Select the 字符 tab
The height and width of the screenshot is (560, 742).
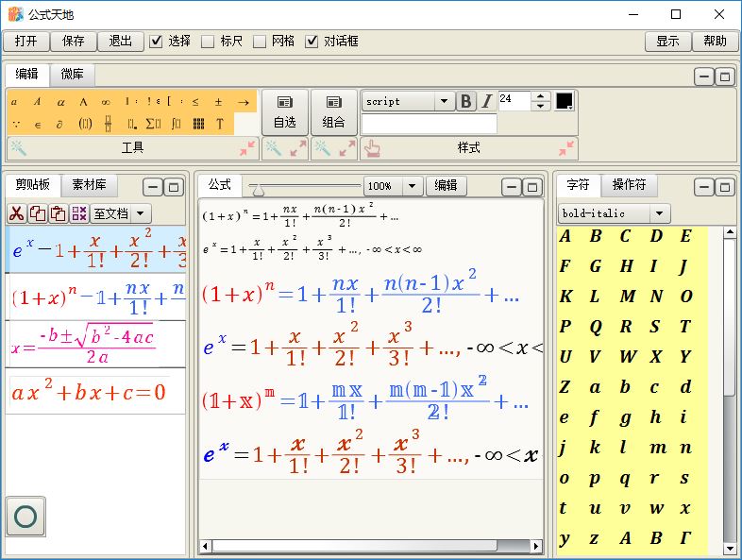click(578, 184)
